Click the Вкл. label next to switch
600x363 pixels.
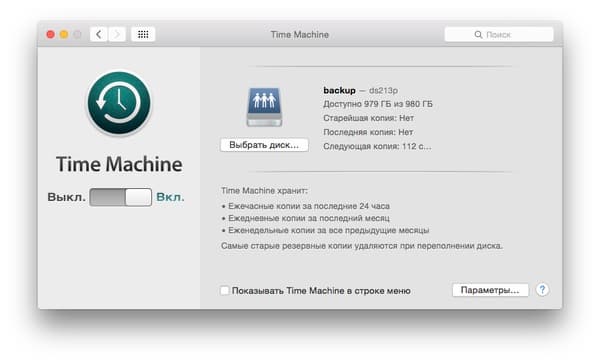point(170,197)
